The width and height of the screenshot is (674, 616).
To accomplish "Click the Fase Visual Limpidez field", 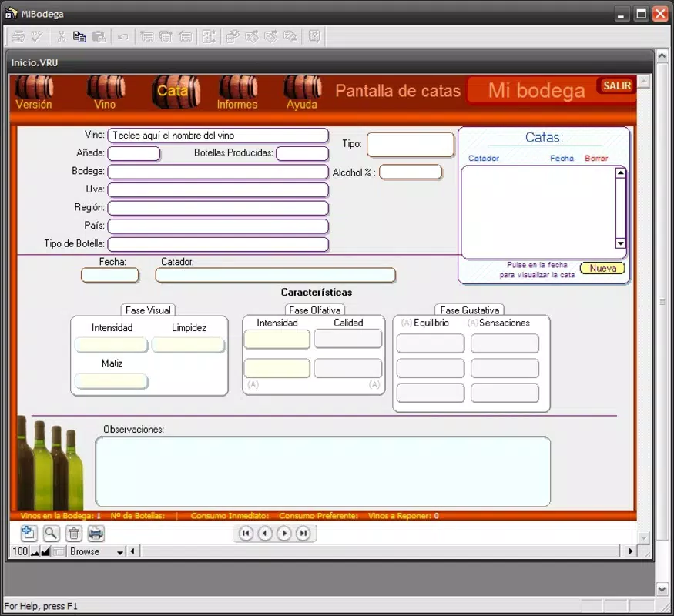I will click(188, 344).
